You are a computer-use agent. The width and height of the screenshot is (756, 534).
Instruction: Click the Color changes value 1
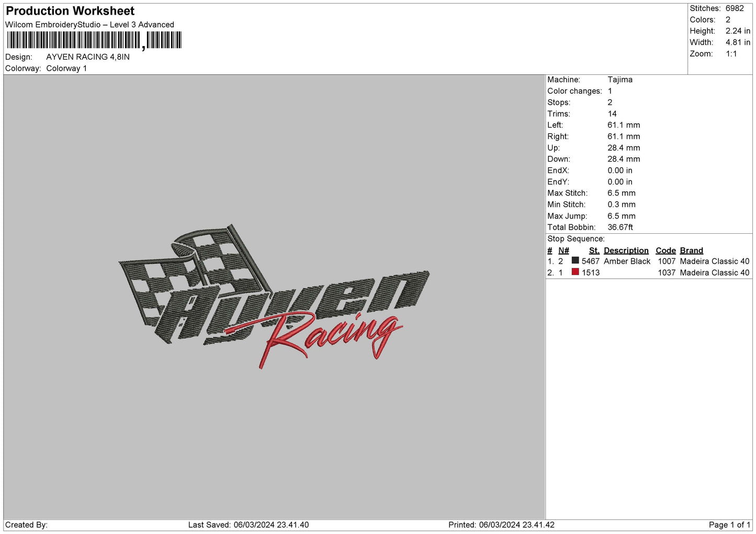pyautogui.click(x=610, y=91)
